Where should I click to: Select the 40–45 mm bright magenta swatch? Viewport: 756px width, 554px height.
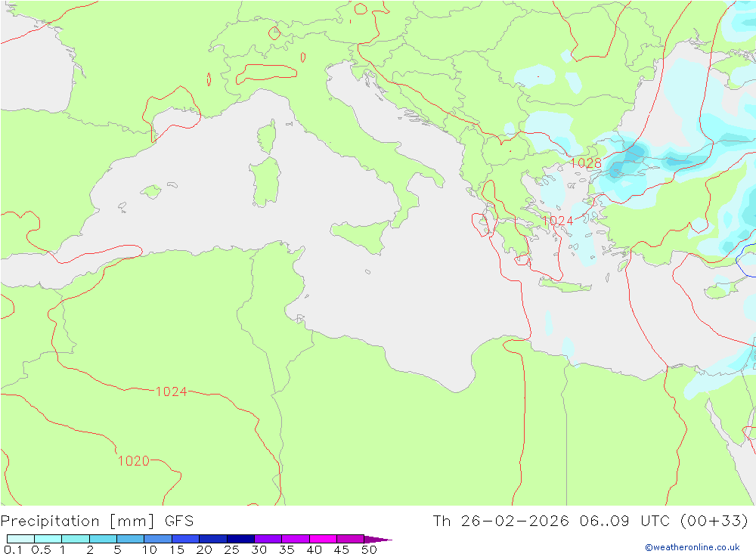[x=323, y=539]
